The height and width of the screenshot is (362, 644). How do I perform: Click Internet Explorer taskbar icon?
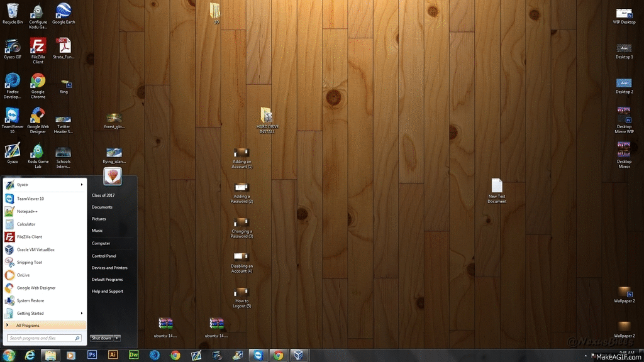tap(30, 355)
